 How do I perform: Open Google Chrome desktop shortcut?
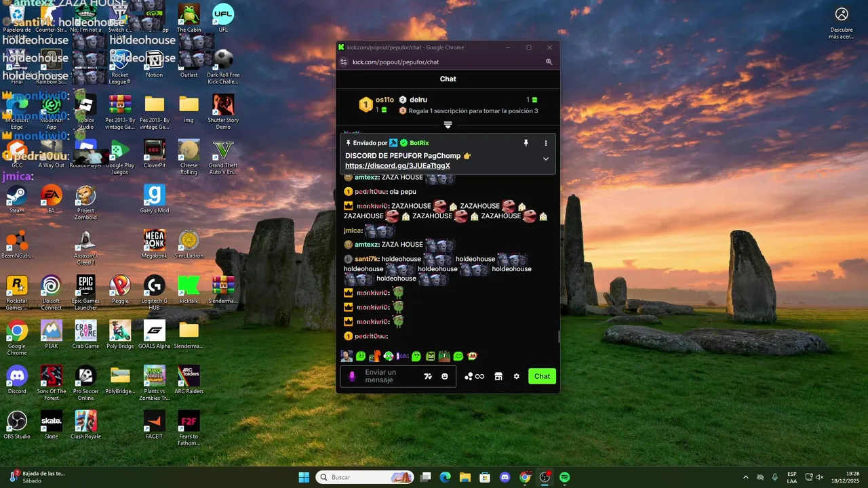coord(17,338)
